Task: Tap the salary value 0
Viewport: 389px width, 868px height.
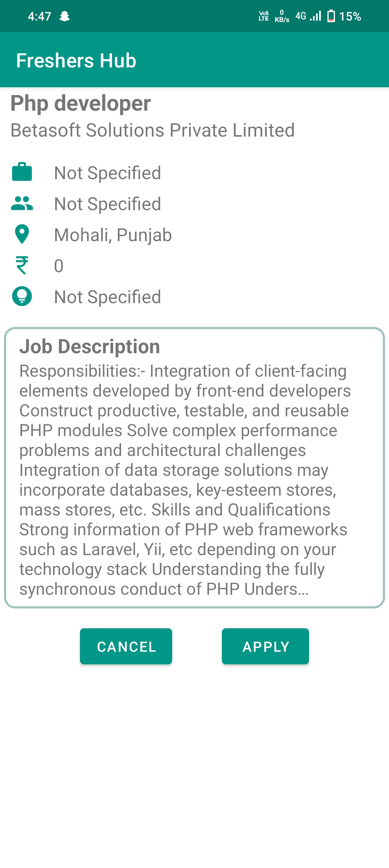Action: tap(59, 266)
